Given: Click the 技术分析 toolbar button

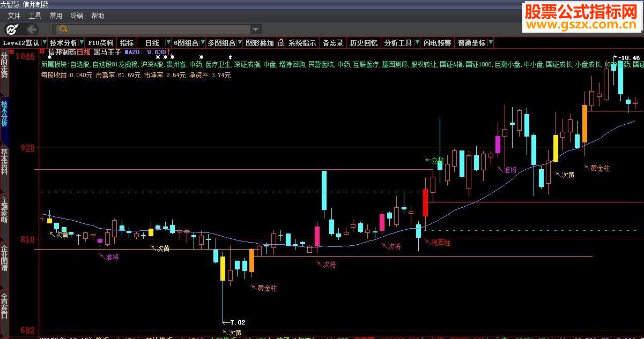Looking at the screenshot, I should click(x=64, y=43).
